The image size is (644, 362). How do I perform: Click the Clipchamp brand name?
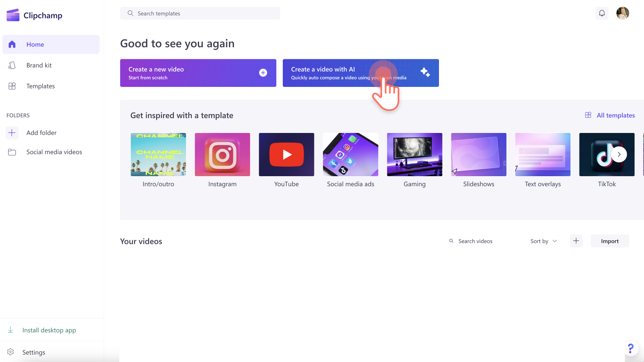click(43, 16)
